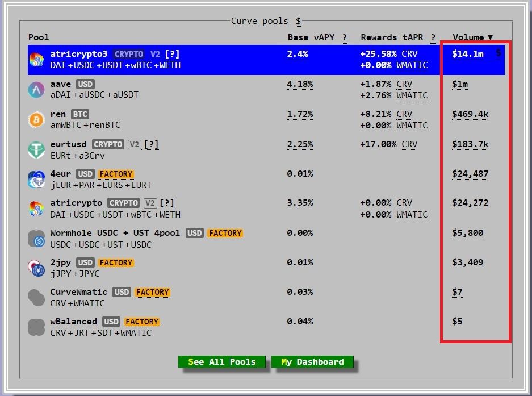This screenshot has width=532, height=396.
Task: Click the ren Bitcoin pool icon
Action: 36,119
